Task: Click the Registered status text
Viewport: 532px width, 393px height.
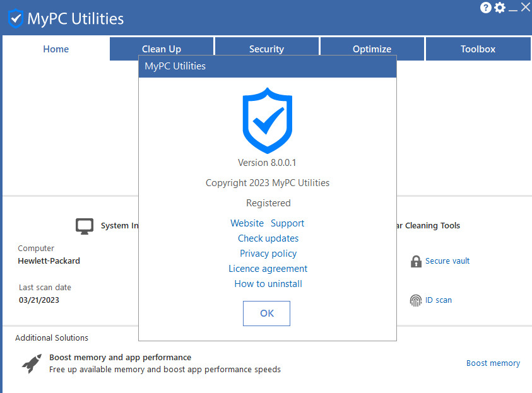Action: [x=268, y=202]
